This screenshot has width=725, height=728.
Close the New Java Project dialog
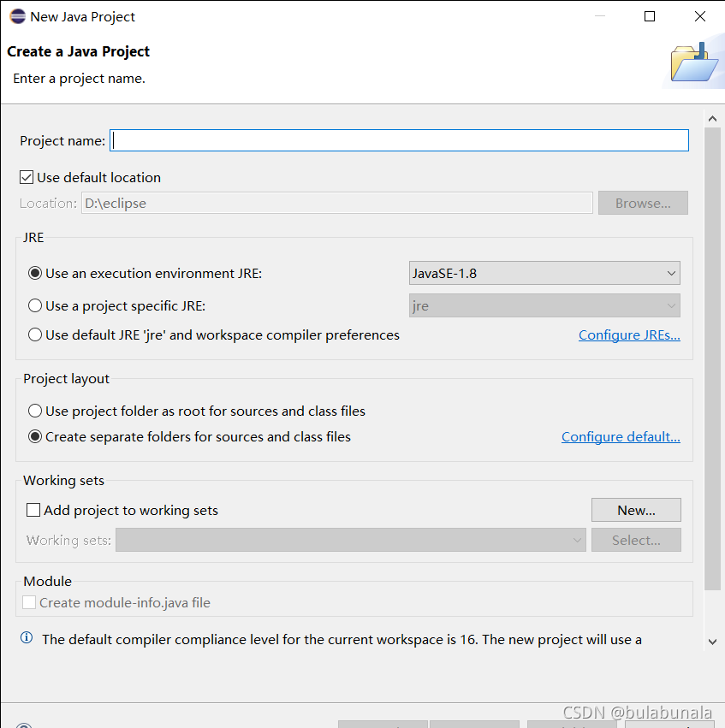tap(700, 16)
